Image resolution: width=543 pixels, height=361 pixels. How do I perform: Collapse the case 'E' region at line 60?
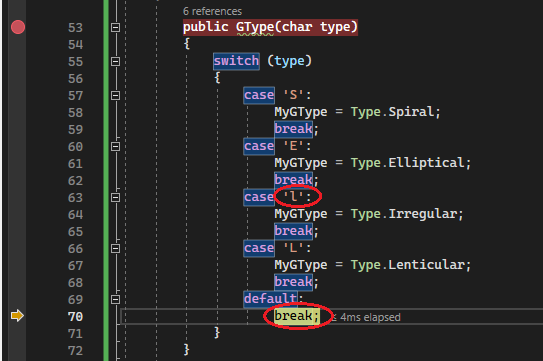[x=115, y=147]
